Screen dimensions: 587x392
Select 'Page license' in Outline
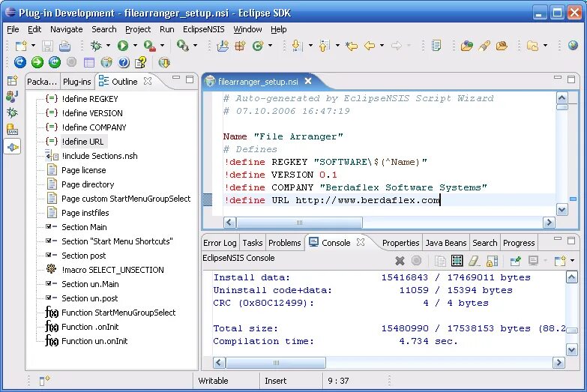point(83,170)
